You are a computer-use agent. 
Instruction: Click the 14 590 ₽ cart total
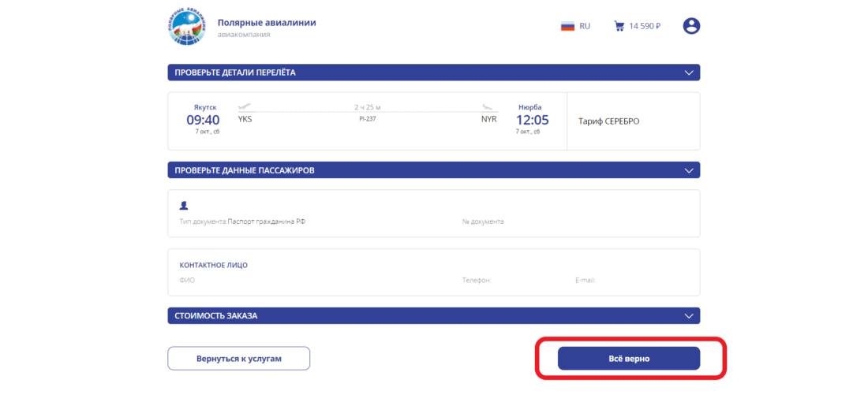(645, 26)
